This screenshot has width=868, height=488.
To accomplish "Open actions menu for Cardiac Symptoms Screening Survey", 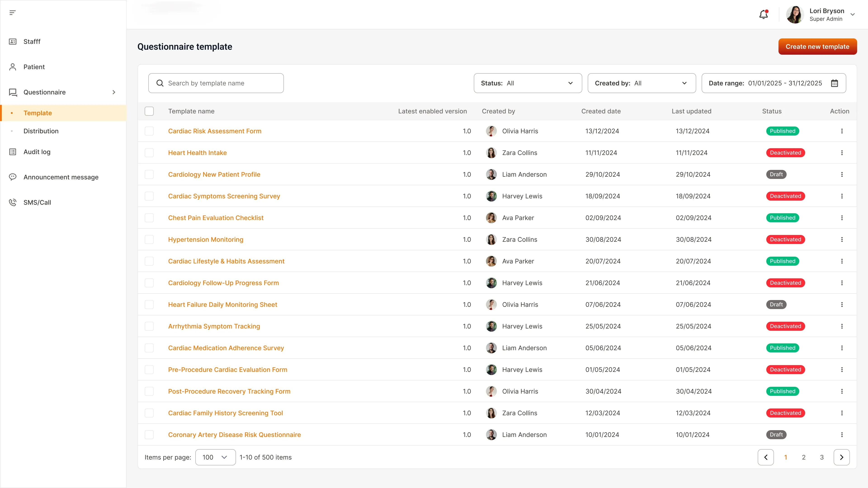I will click(x=842, y=196).
